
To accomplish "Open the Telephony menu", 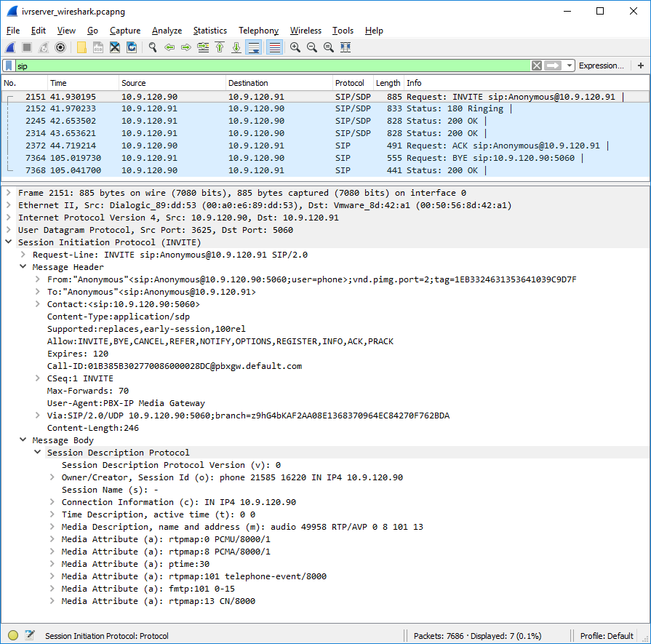I will coord(258,31).
